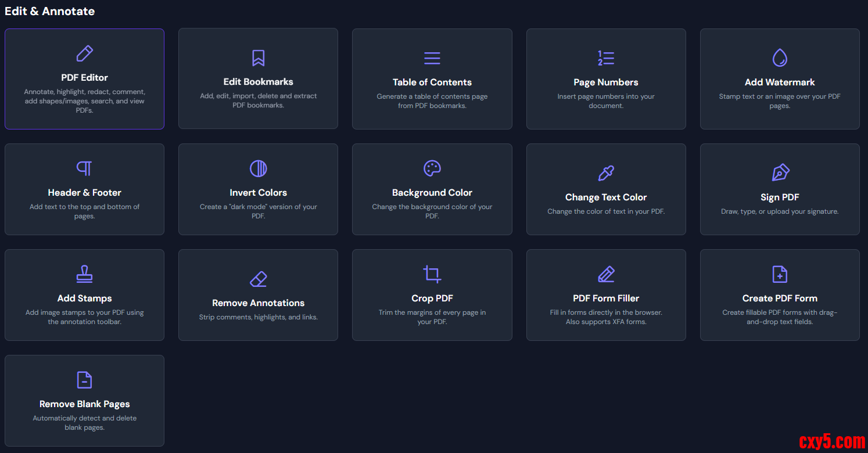Viewport: 868px width, 453px height.
Task: Open the Create PDF Form title
Action: [x=779, y=299]
